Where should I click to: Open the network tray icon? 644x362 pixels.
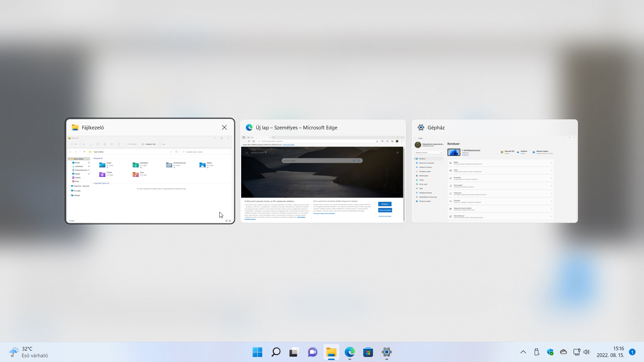coord(577,352)
